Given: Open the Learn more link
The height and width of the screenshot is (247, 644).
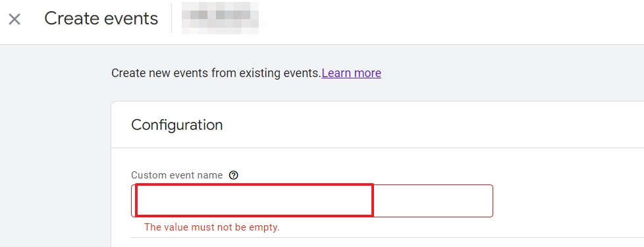Looking at the screenshot, I should point(351,73).
